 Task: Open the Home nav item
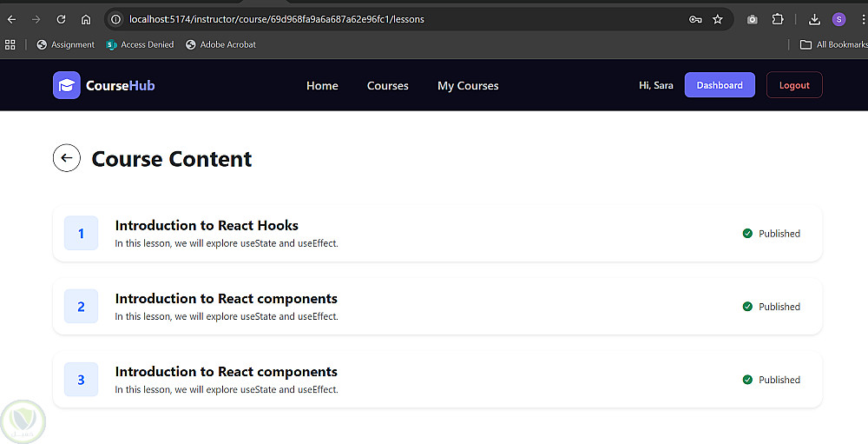pyautogui.click(x=322, y=86)
